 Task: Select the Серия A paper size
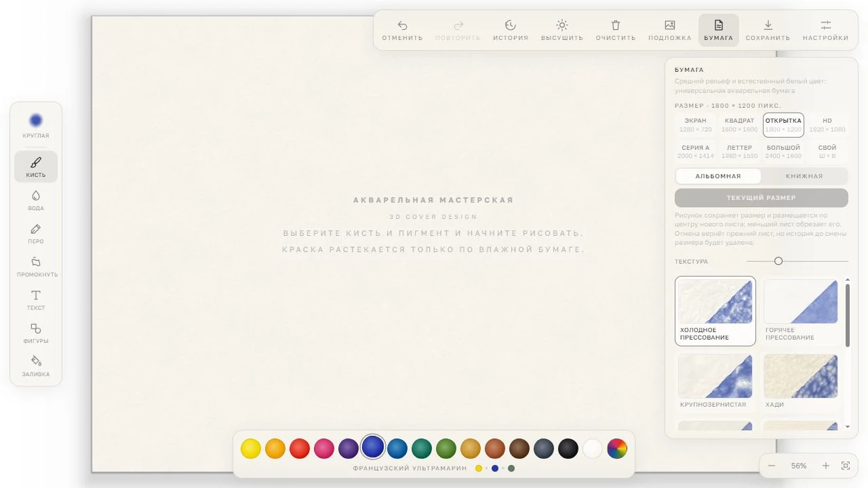coord(696,151)
